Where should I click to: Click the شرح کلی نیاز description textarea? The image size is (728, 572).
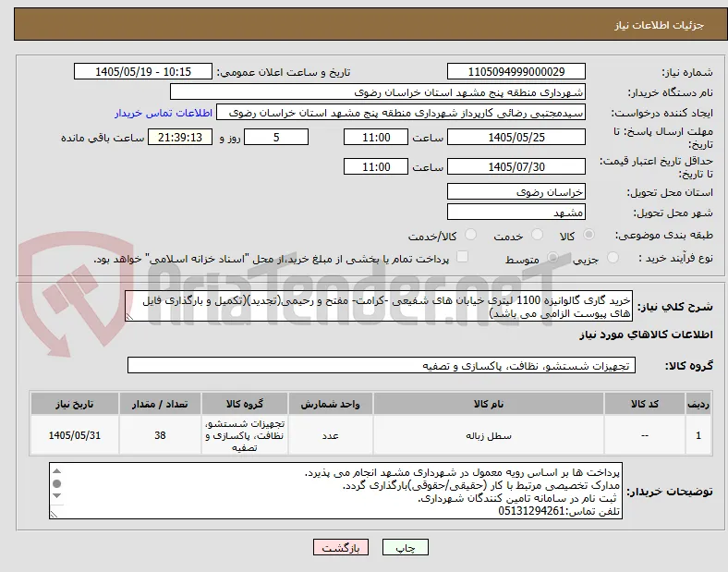[379, 306]
